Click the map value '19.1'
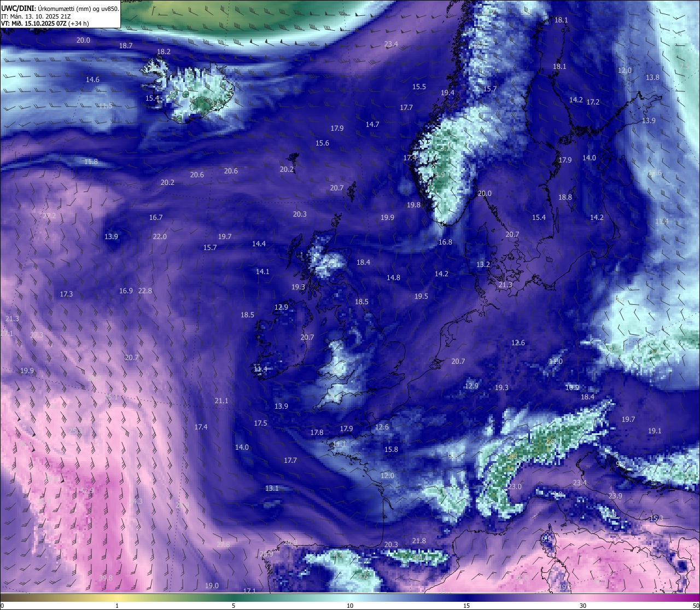 655,431
